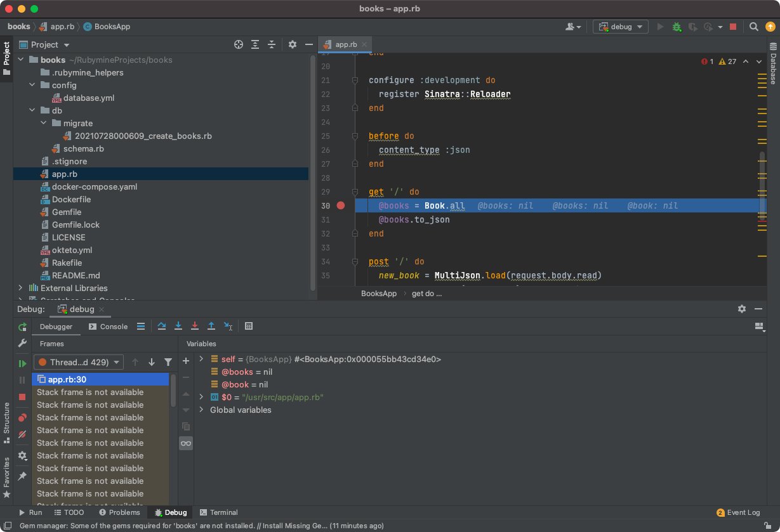Toggle Mute Breakpoints in debug sidebar
Screen dimensions: 780x532
[22, 434]
